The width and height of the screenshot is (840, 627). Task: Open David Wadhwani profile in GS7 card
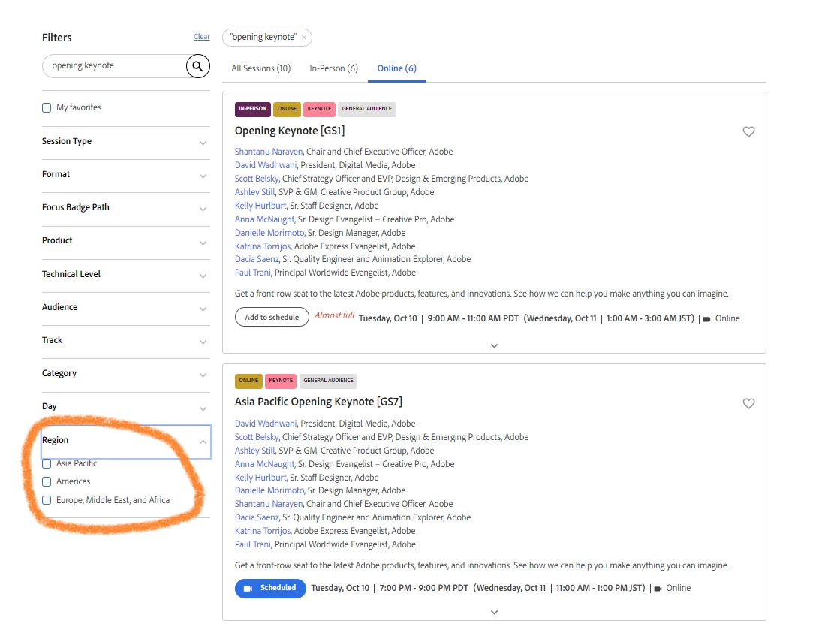(266, 424)
